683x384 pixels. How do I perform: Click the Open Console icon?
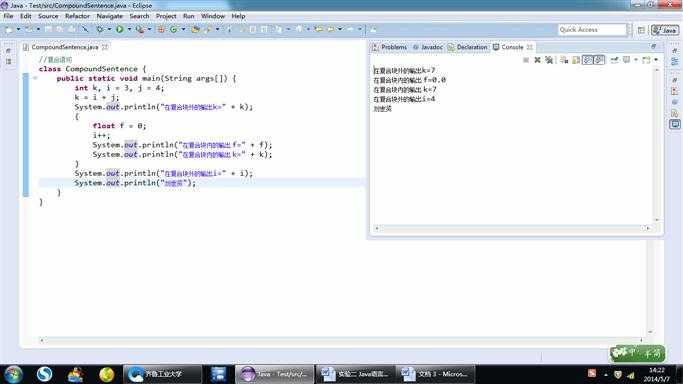[646, 60]
